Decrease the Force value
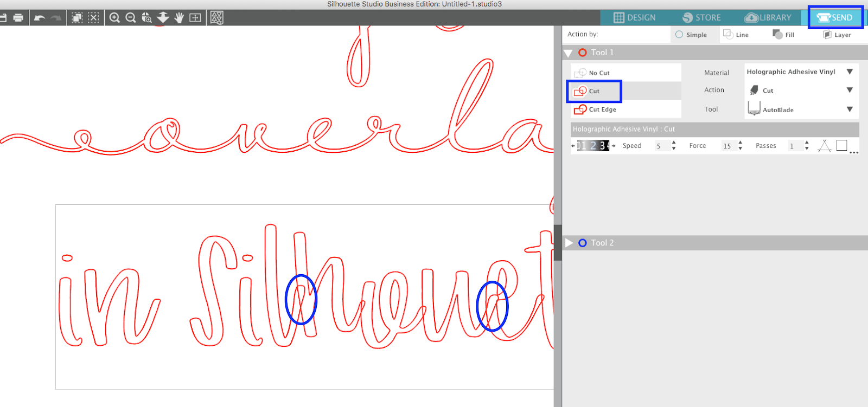Viewport: 868px width, 407px height. 741,148
